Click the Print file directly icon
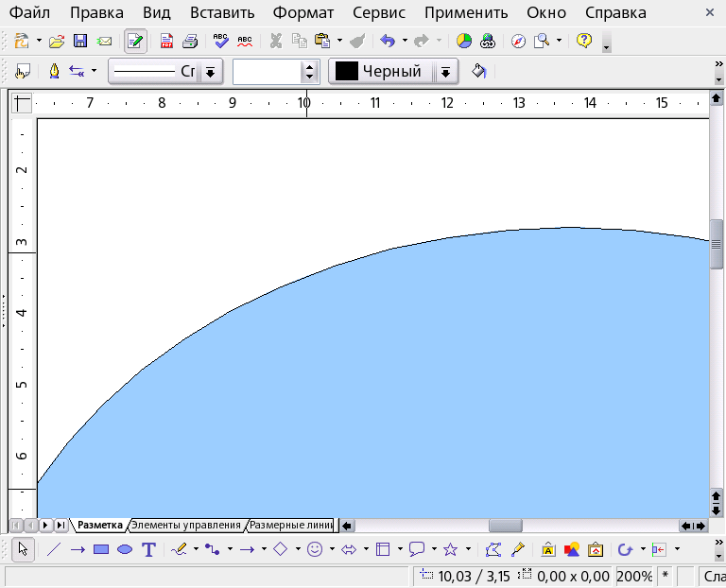 tap(190, 41)
